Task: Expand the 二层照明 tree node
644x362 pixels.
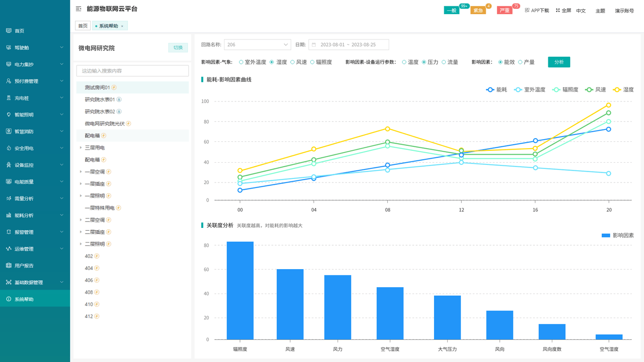Action: coord(81,244)
